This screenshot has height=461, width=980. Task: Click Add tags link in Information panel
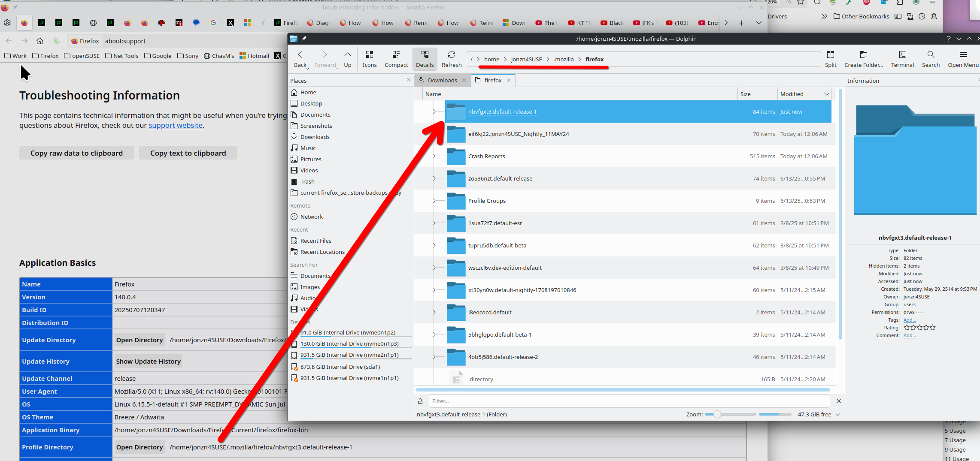910,320
